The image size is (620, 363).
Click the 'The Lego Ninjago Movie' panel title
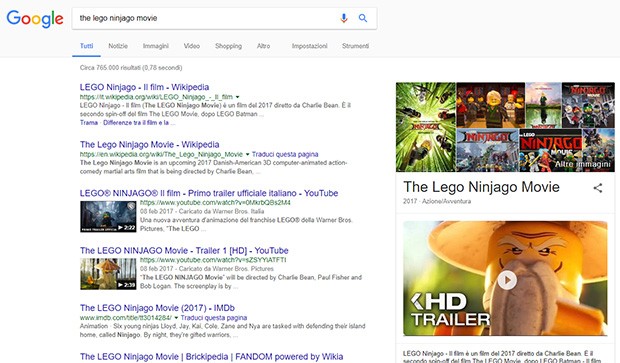point(481,187)
